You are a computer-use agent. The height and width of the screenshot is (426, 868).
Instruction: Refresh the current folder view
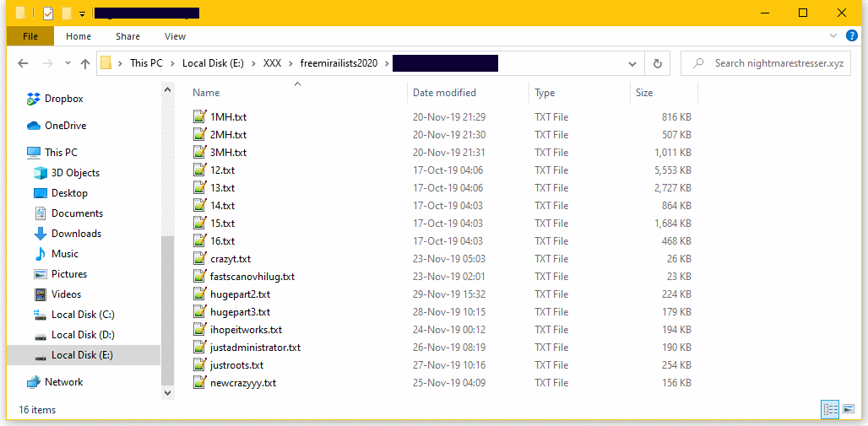pyautogui.click(x=657, y=64)
